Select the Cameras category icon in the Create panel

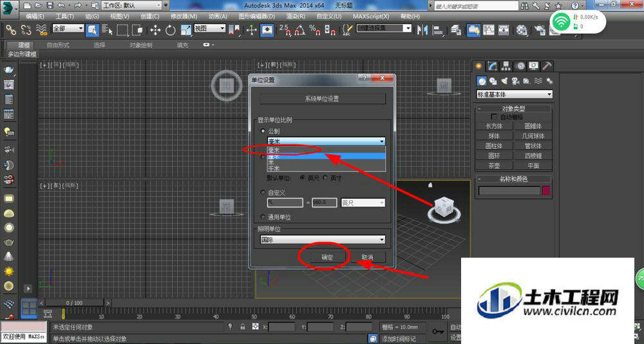pyautogui.click(x=515, y=81)
